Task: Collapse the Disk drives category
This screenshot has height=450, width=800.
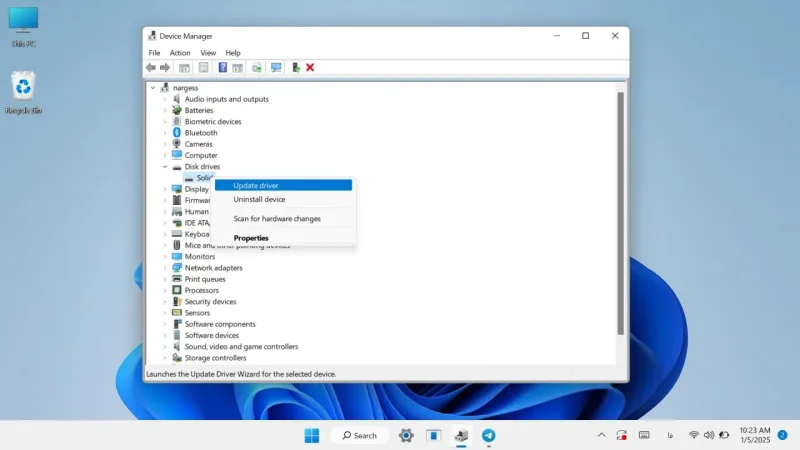Action: tap(165, 166)
